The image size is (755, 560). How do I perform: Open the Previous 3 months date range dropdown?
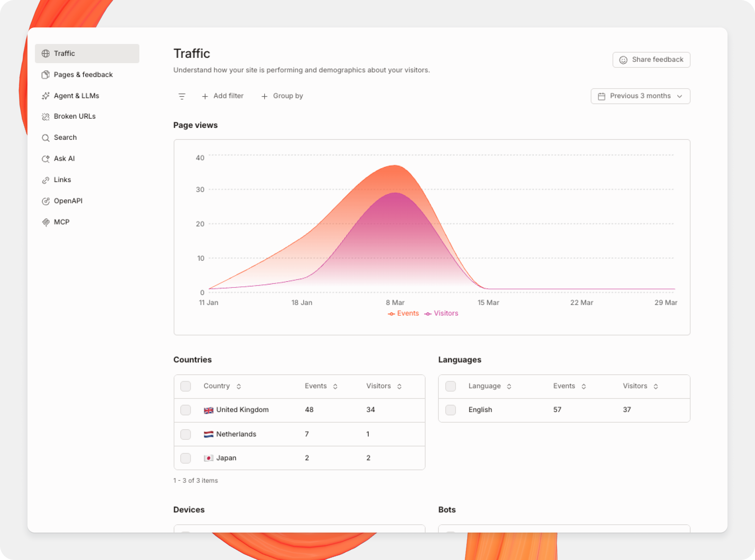(640, 96)
